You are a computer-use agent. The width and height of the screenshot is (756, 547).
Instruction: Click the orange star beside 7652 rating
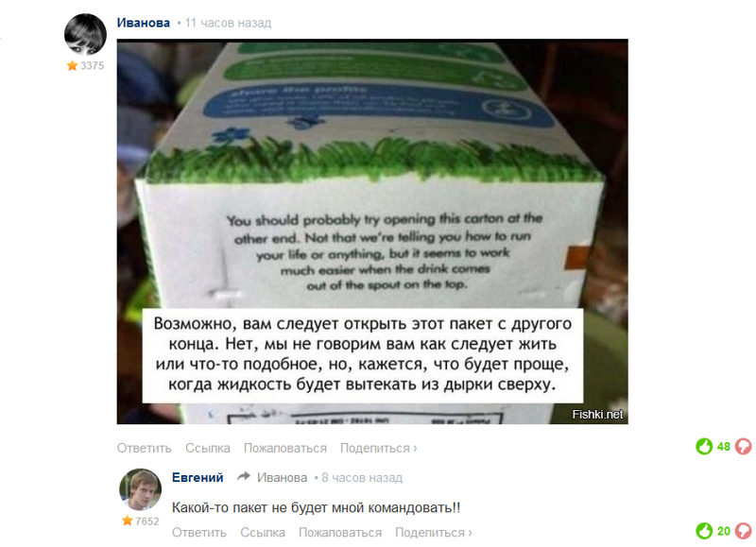[x=128, y=521]
